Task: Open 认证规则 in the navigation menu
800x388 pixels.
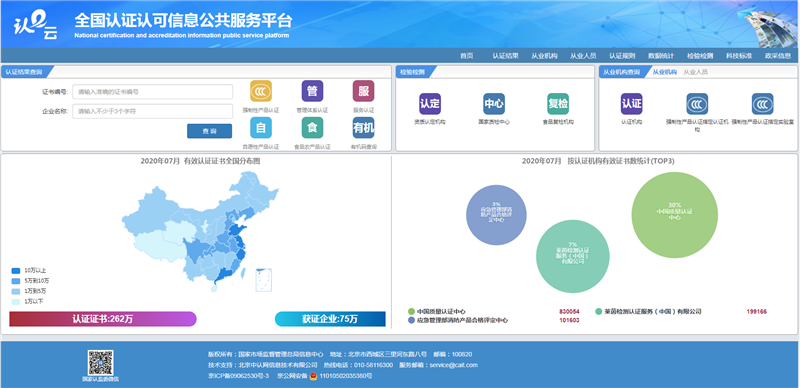Action: [x=622, y=56]
